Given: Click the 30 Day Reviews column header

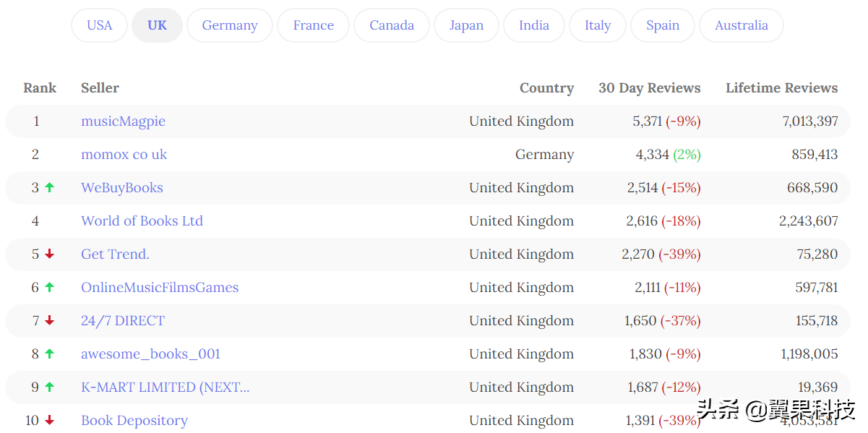Looking at the screenshot, I should click(x=650, y=88).
